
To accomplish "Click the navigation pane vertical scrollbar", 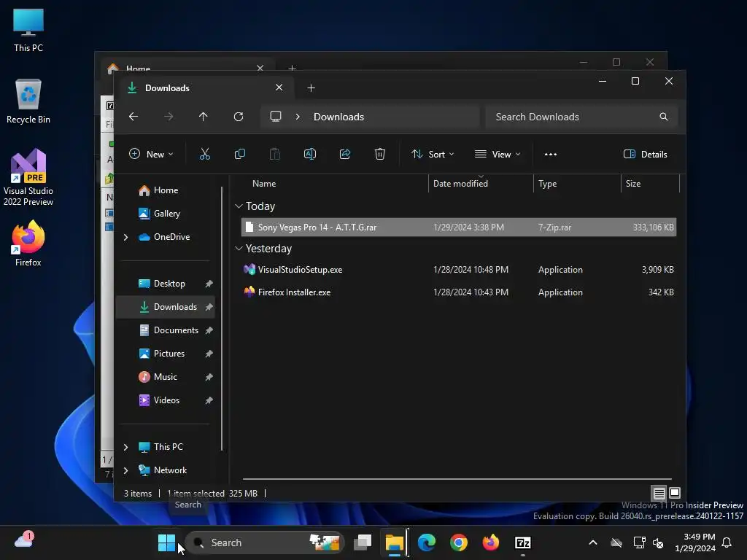I will [x=222, y=319].
